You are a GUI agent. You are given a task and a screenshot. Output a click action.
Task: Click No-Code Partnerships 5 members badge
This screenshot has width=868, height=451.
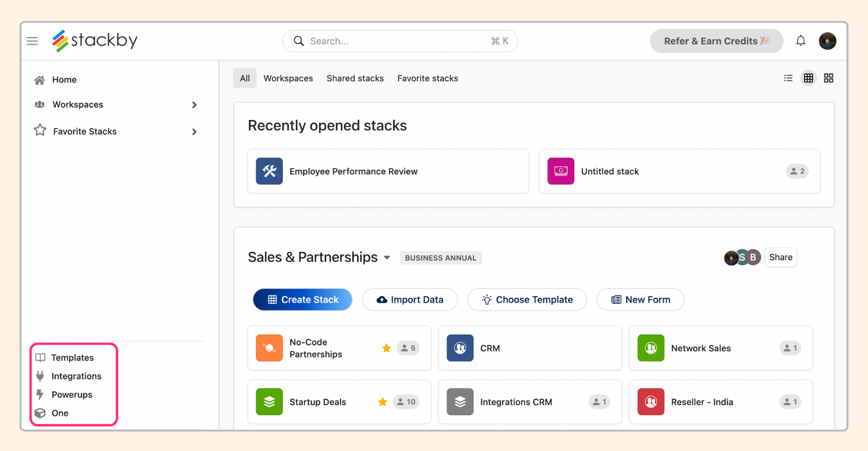pos(408,348)
